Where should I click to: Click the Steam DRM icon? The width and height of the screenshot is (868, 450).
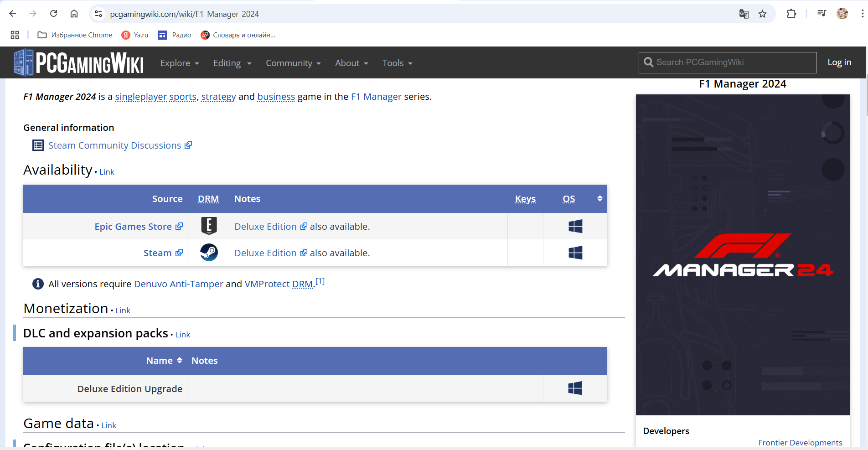click(209, 253)
